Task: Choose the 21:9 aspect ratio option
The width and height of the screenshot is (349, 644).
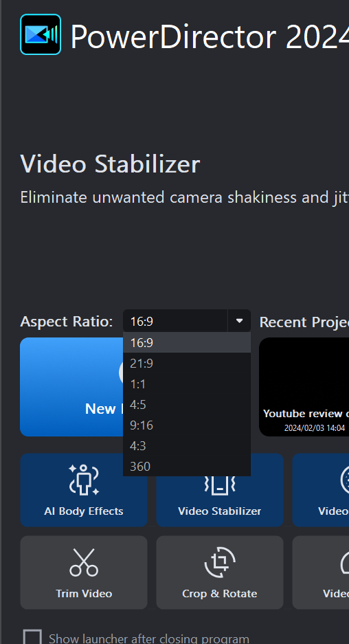Action: [x=187, y=363]
